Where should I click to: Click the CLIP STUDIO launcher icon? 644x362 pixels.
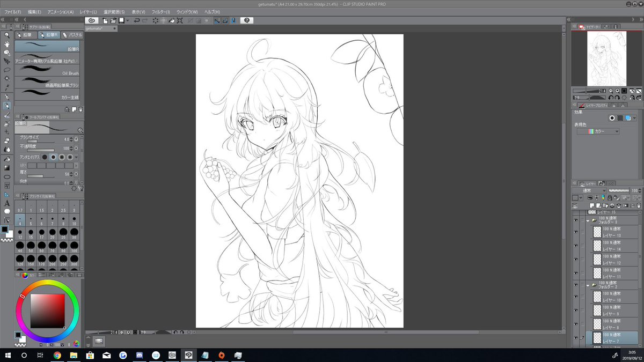91,20
